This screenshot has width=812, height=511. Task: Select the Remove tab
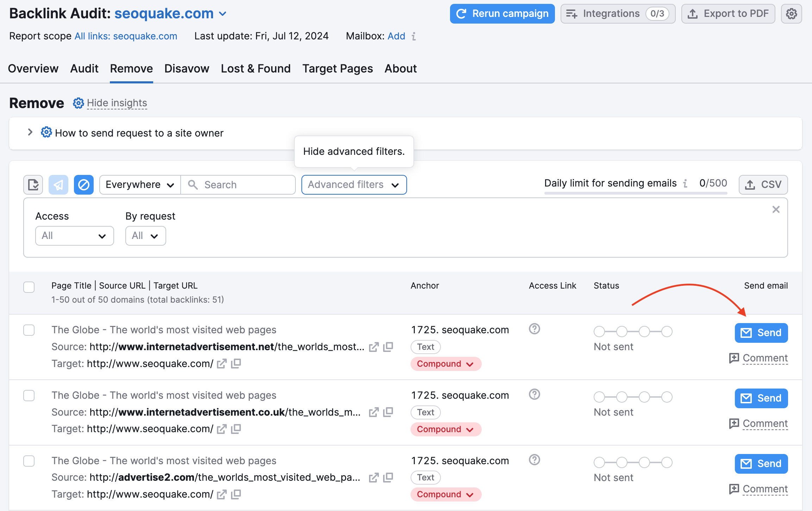131,69
